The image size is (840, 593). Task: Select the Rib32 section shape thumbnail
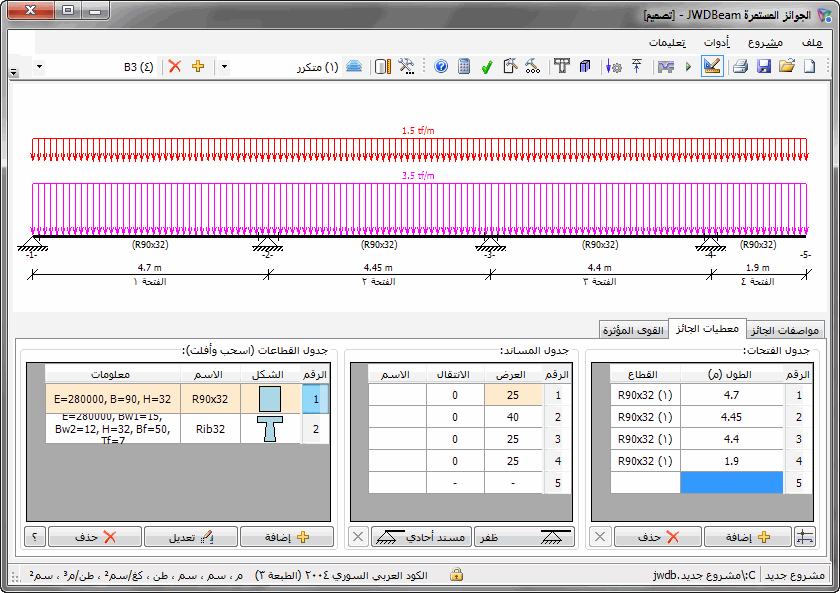pos(270,429)
